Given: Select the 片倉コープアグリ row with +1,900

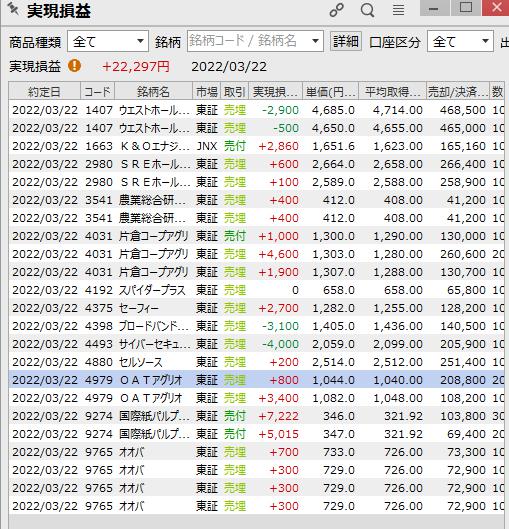Looking at the screenshot, I should click(x=256, y=272).
